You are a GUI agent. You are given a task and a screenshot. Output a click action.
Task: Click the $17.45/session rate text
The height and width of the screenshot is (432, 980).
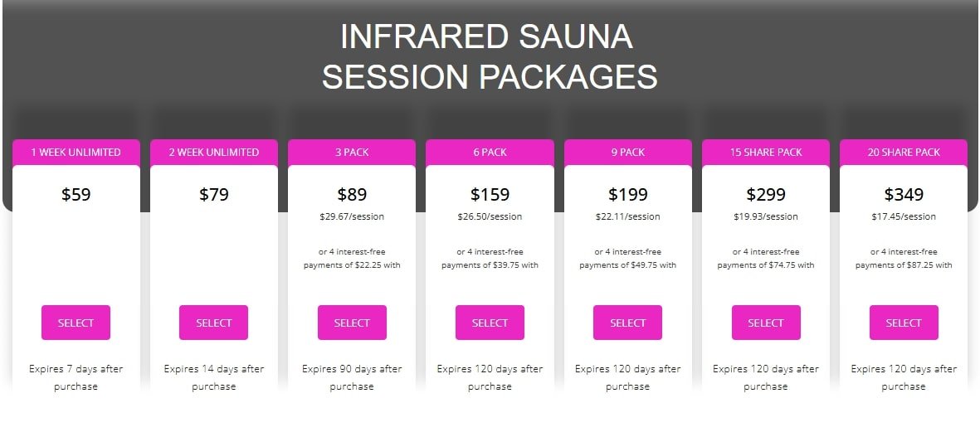click(904, 217)
